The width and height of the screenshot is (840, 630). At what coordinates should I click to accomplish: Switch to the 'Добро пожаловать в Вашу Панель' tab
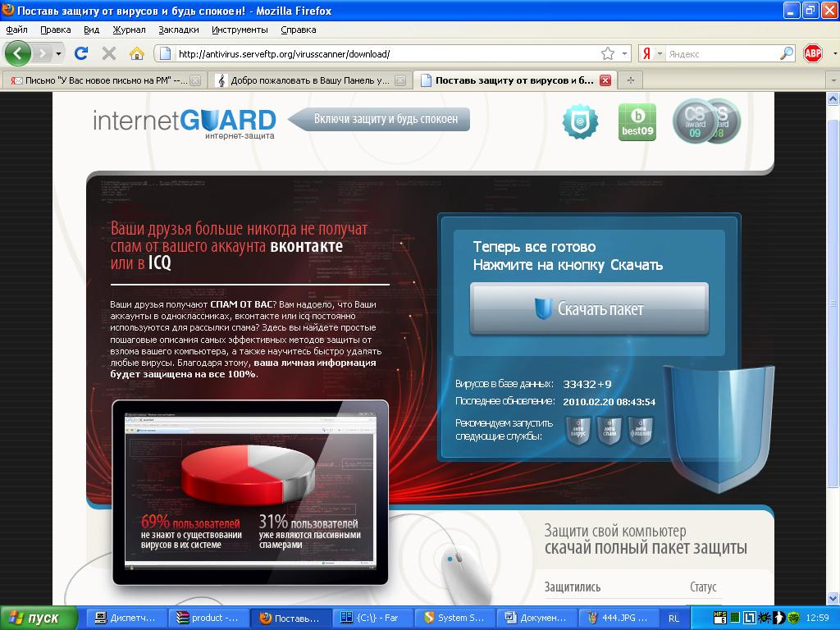[309, 80]
